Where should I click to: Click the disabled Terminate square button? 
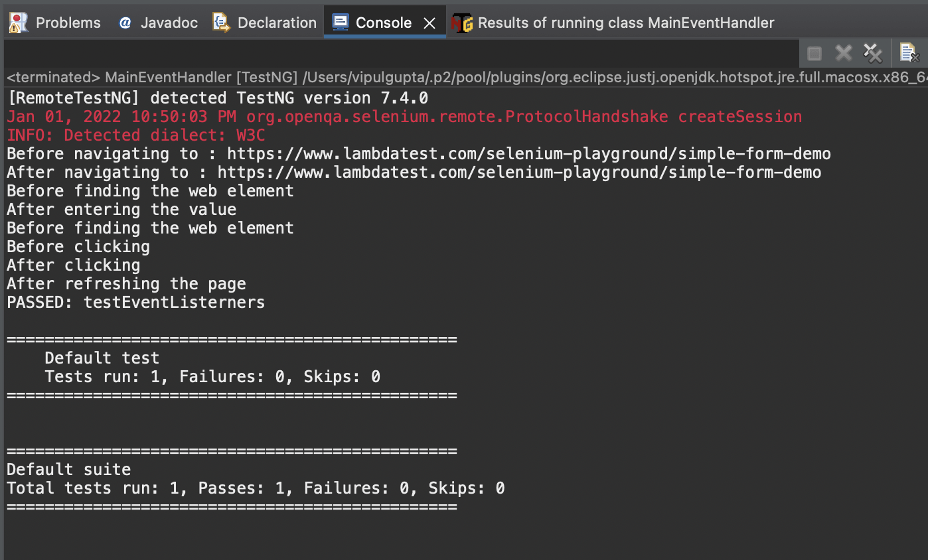[x=814, y=53]
